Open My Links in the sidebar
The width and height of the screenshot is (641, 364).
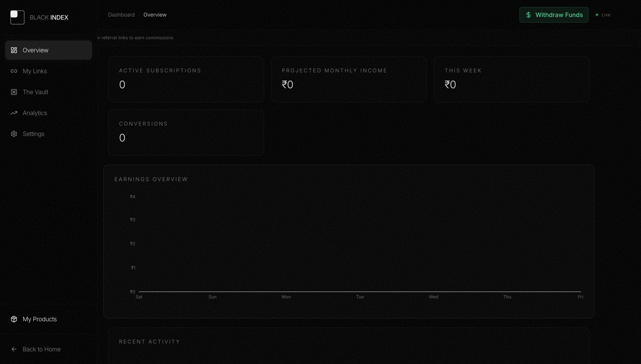pos(48,71)
